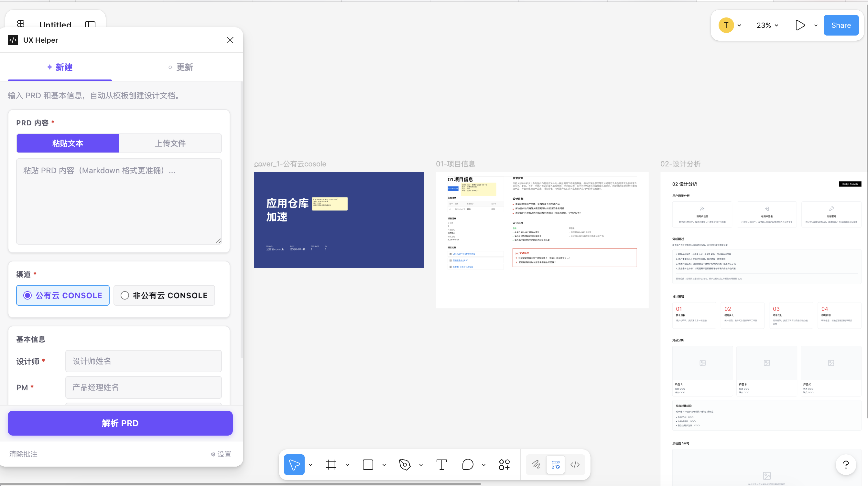Screen dimensions: 868x486
Task: Click the Present play icon
Action: 800,25
